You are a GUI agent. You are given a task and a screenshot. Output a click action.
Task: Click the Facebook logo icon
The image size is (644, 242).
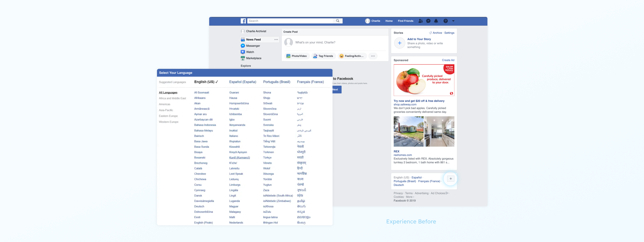click(243, 21)
